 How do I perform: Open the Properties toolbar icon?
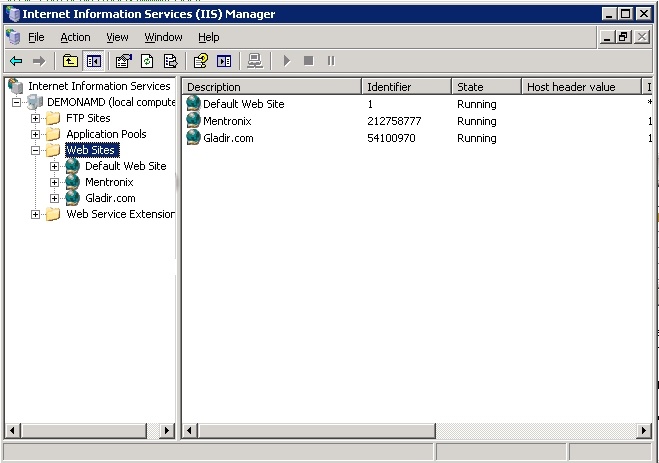click(x=123, y=61)
